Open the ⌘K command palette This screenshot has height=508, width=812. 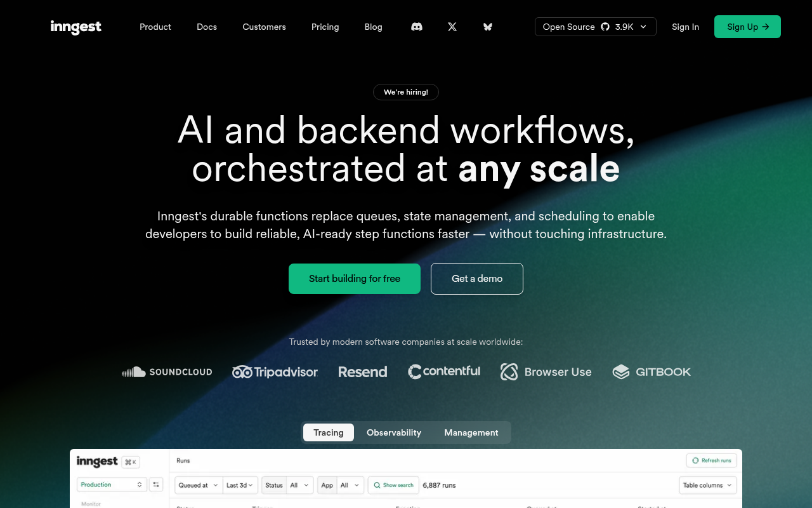[130, 462]
